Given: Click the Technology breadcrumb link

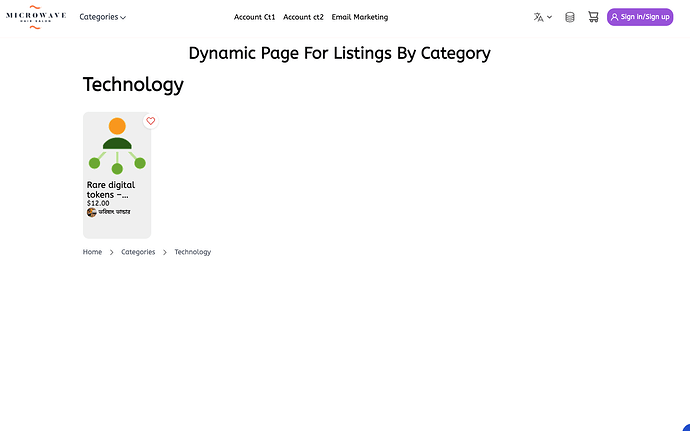Looking at the screenshot, I should [x=193, y=252].
